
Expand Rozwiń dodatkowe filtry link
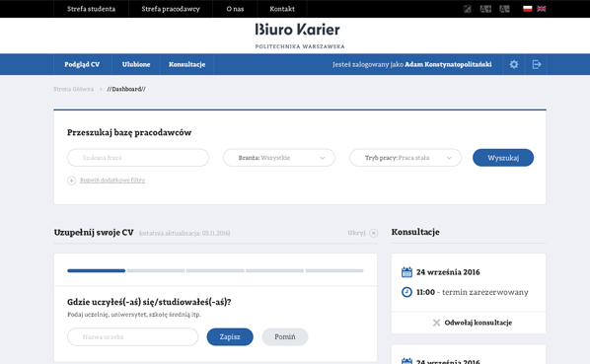click(x=112, y=181)
